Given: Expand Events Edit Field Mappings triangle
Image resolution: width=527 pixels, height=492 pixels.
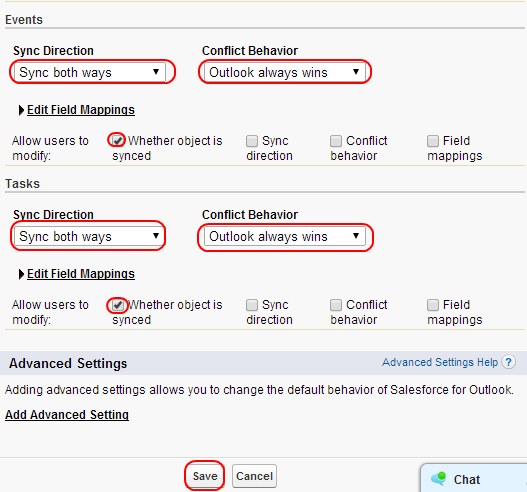Looking at the screenshot, I should (x=21, y=110).
